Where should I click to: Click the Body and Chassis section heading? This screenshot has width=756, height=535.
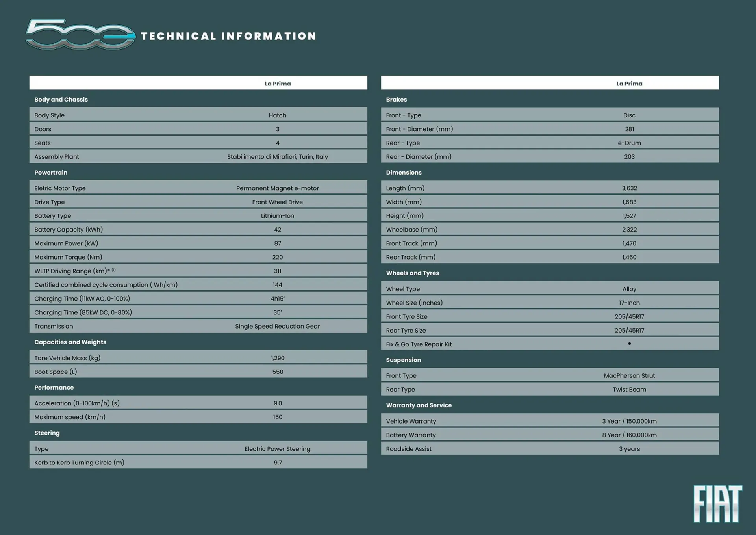[61, 100]
